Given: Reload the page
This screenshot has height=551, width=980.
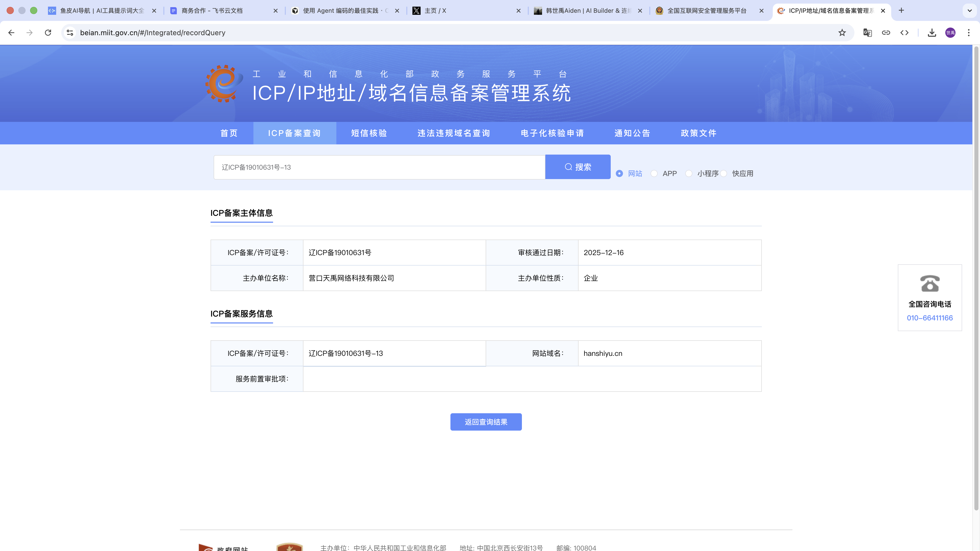Looking at the screenshot, I should coord(48,33).
